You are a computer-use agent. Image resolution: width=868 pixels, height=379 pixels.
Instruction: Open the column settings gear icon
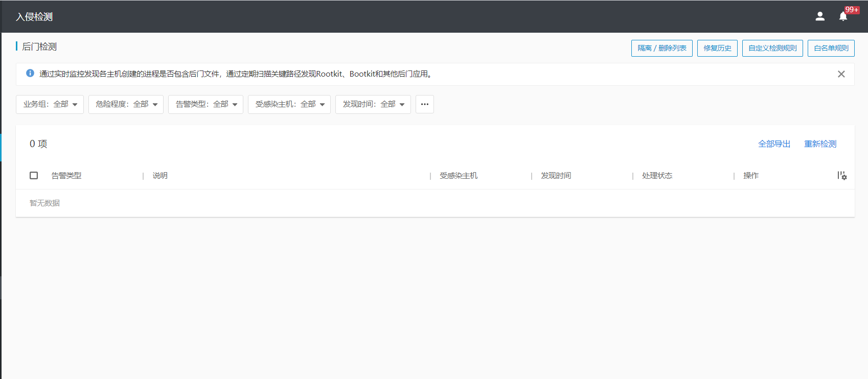pyautogui.click(x=842, y=176)
